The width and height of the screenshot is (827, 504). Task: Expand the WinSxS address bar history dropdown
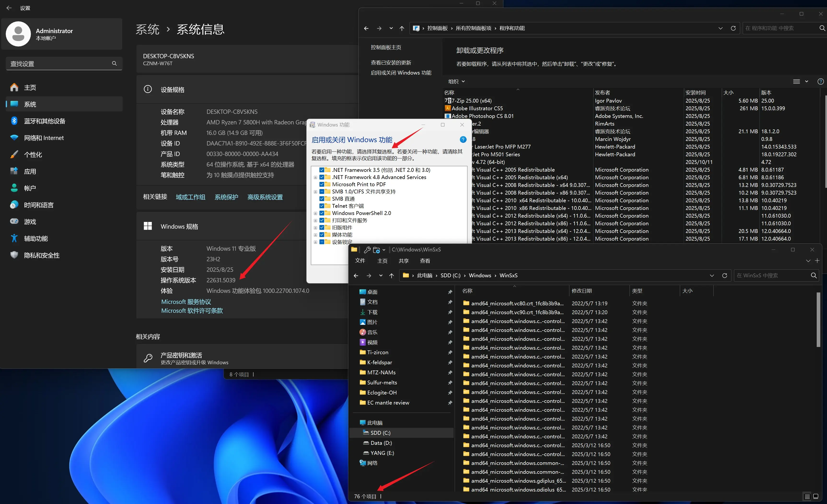(712, 276)
